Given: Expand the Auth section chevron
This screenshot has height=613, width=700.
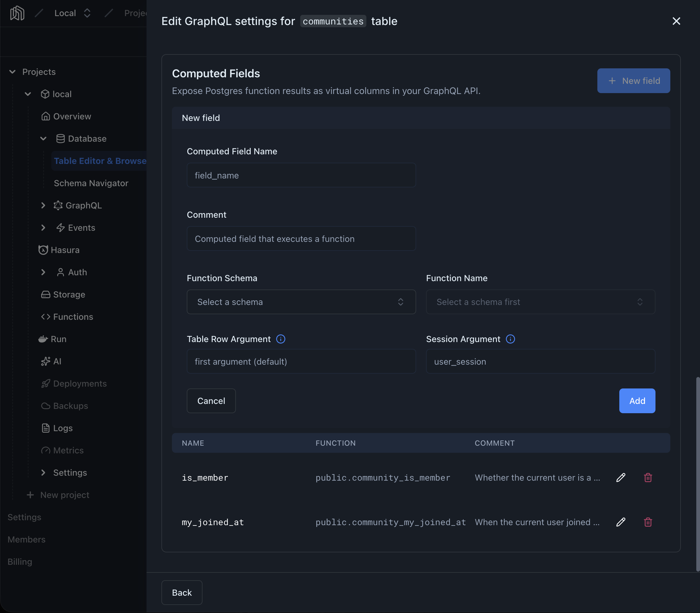Looking at the screenshot, I should (x=43, y=272).
